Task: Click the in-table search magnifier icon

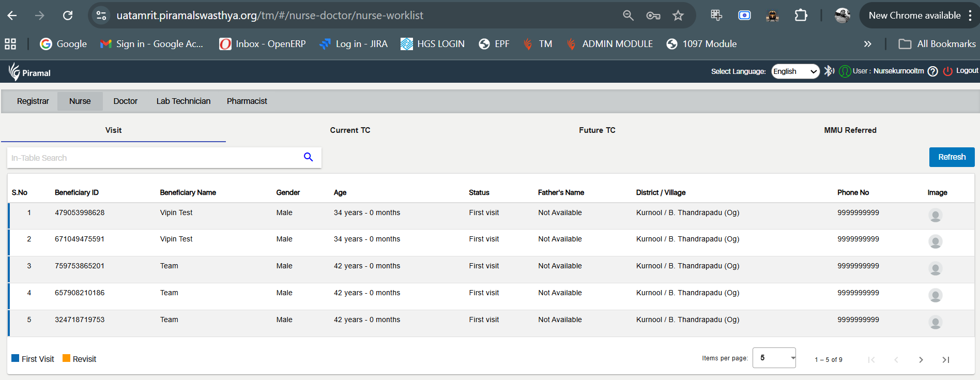Action: pos(308,157)
